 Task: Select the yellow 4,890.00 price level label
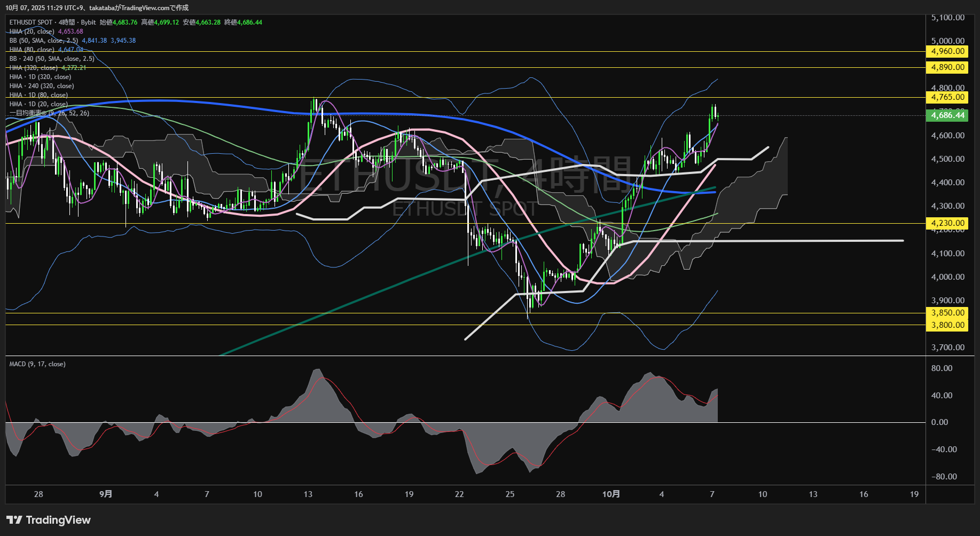coord(947,67)
